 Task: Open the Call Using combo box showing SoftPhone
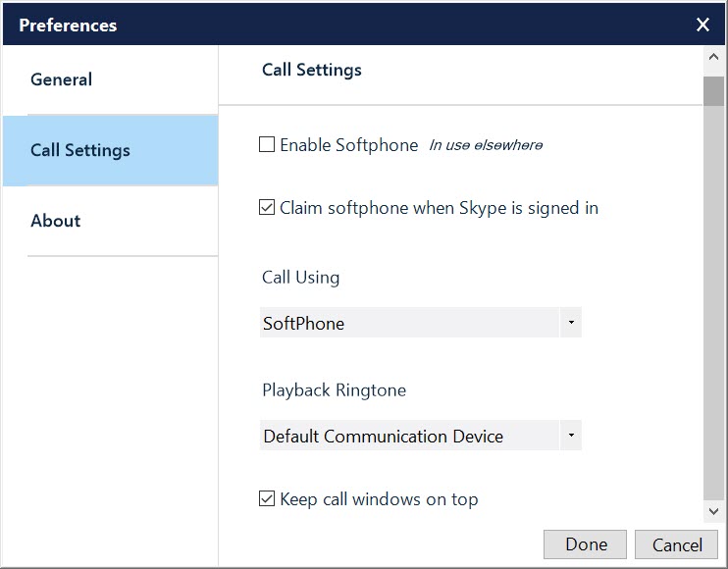410,323
